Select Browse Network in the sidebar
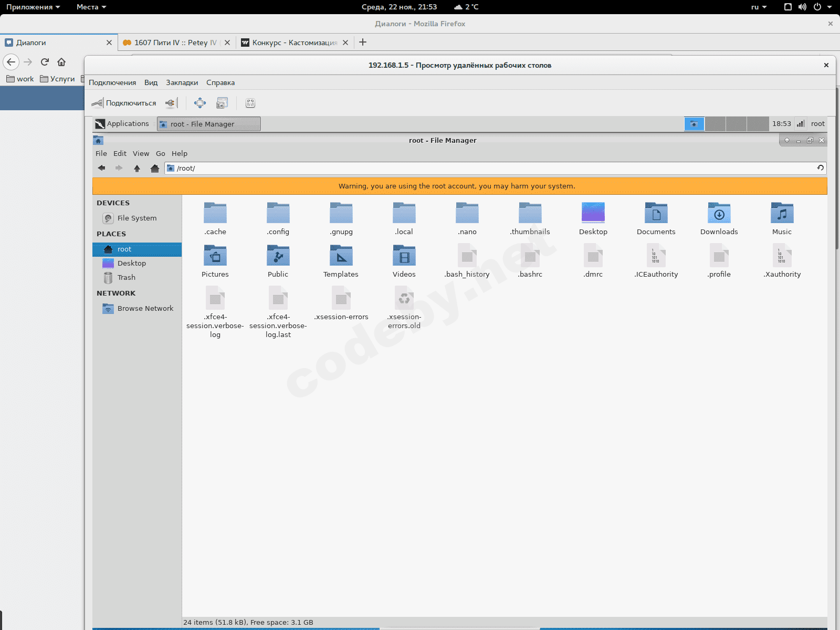 145,308
